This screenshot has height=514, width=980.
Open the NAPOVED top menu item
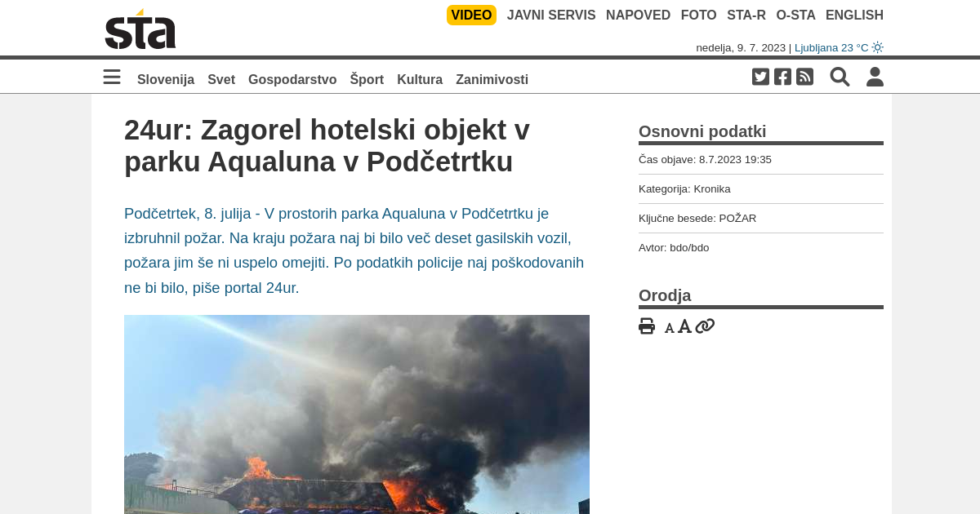[x=638, y=15]
